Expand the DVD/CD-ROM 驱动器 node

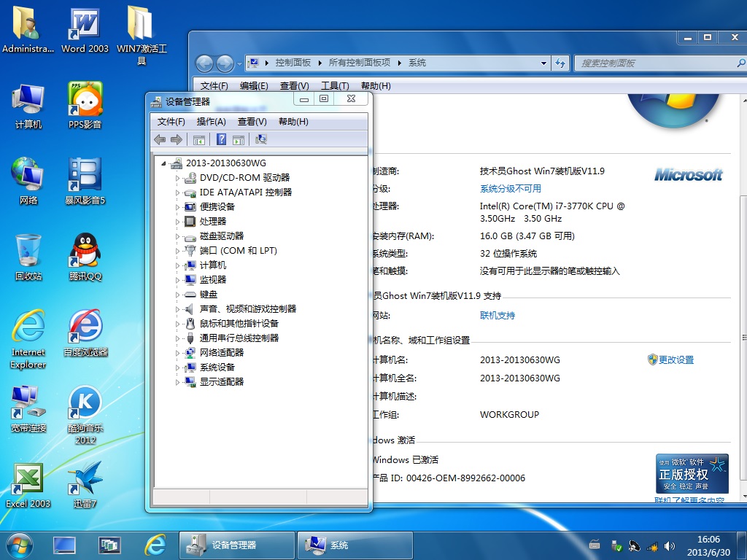tap(177, 178)
